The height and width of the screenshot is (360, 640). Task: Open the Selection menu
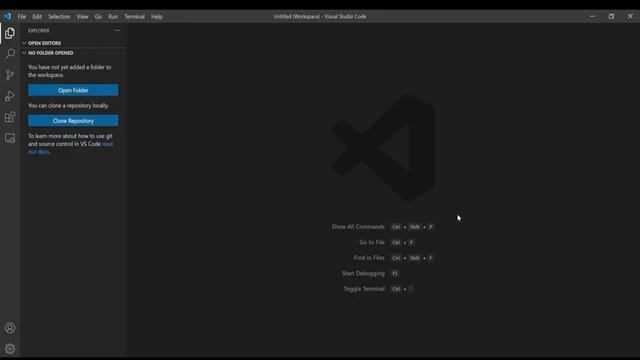(x=59, y=17)
